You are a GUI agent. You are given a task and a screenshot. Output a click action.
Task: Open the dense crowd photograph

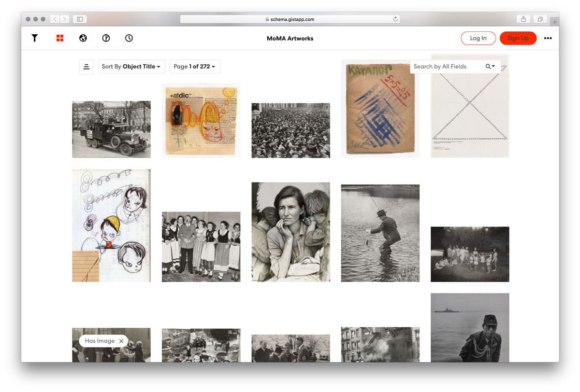tap(290, 130)
